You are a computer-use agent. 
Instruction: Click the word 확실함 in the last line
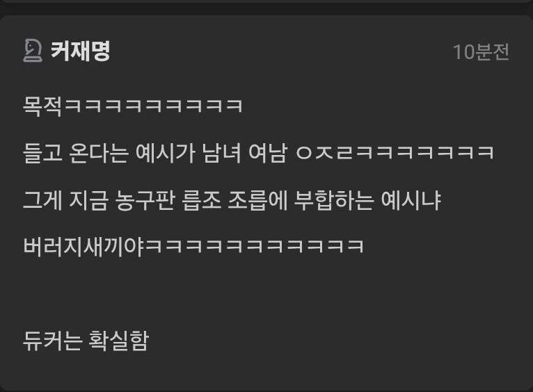tap(118, 341)
